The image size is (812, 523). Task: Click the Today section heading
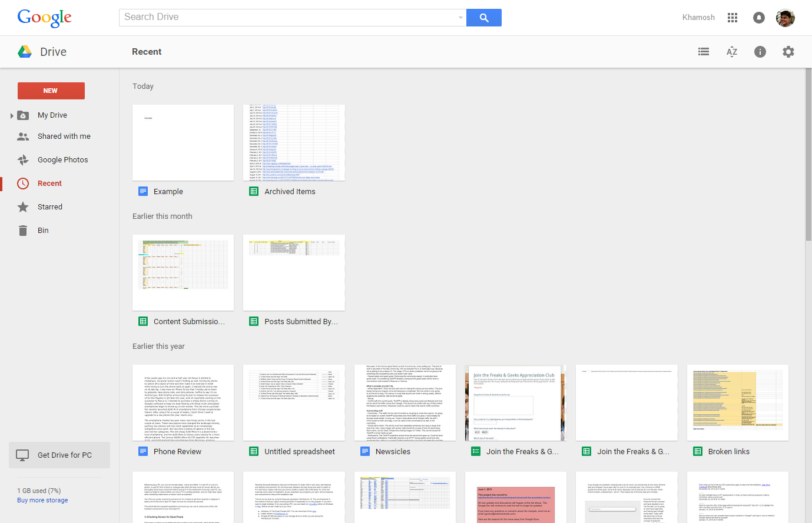[x=143, y=86]
